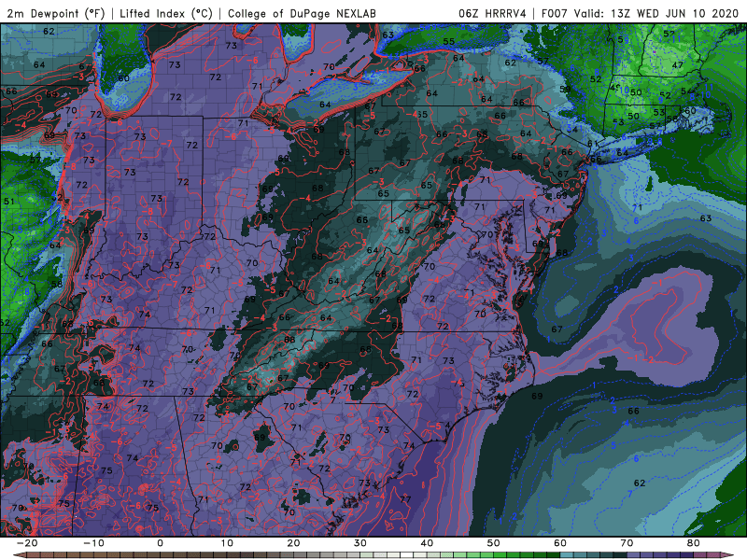Click the -20 label on the color scale

click(x=27, y=543)
